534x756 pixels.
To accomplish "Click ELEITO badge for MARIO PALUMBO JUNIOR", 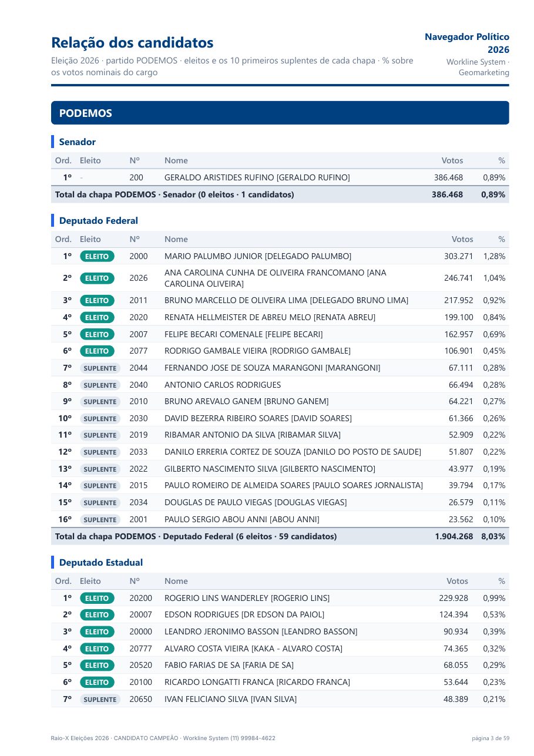I will coord(97,256).
